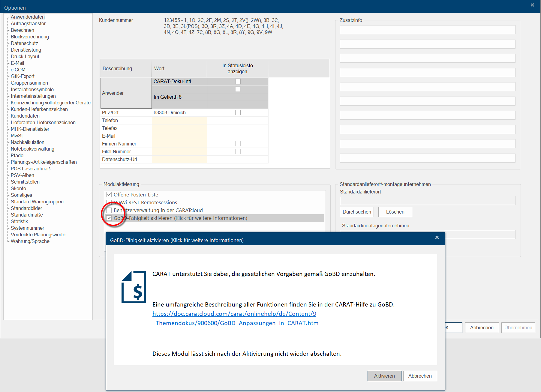Image resolution: width=541 pixels, height=392 pixels.
Task: Select Kennzeichnung vollintegrierter Geräte
Action: click(51, 103)
